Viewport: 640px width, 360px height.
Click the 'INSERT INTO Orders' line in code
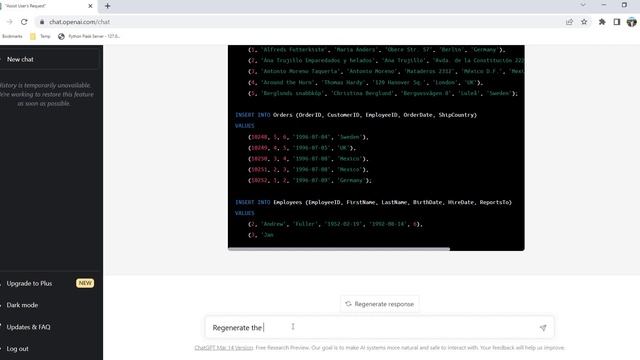pos(356,115)
